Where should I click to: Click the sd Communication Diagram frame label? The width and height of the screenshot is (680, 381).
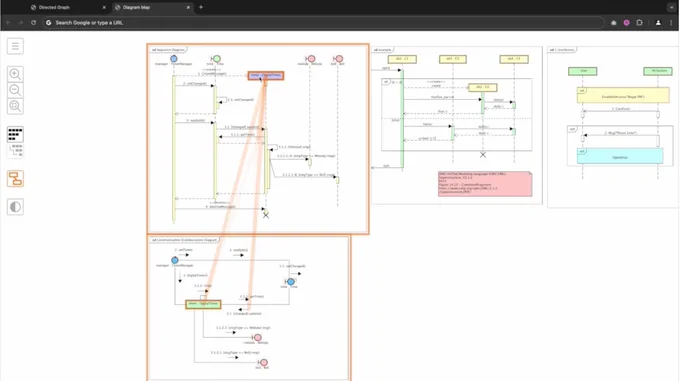[184, 240]
